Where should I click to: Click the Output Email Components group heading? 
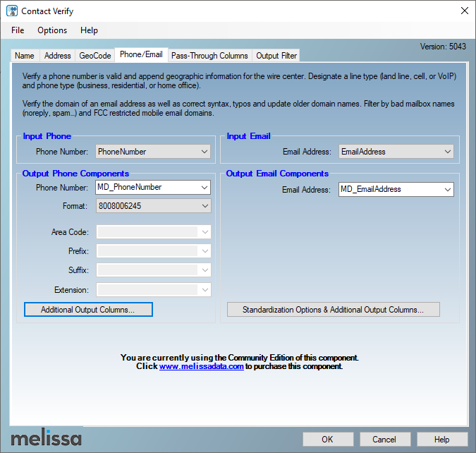pos(277,174)
